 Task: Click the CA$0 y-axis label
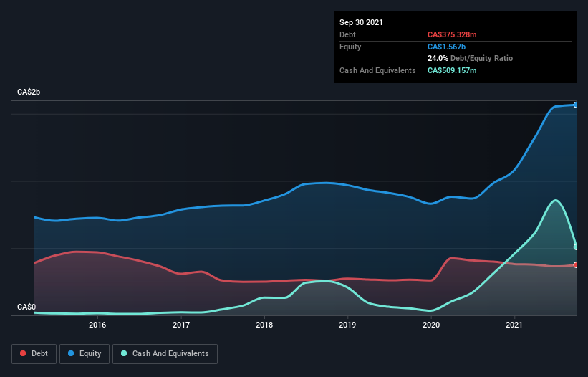26,307
